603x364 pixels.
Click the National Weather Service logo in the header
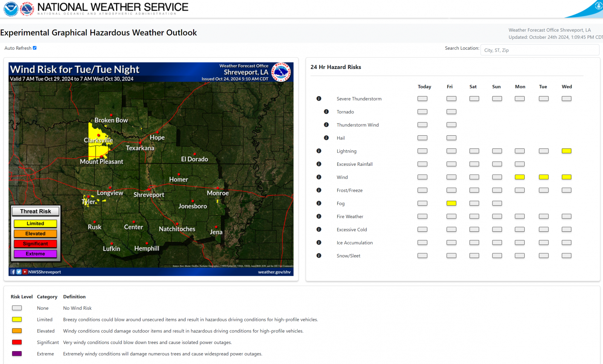coord(27,9)
